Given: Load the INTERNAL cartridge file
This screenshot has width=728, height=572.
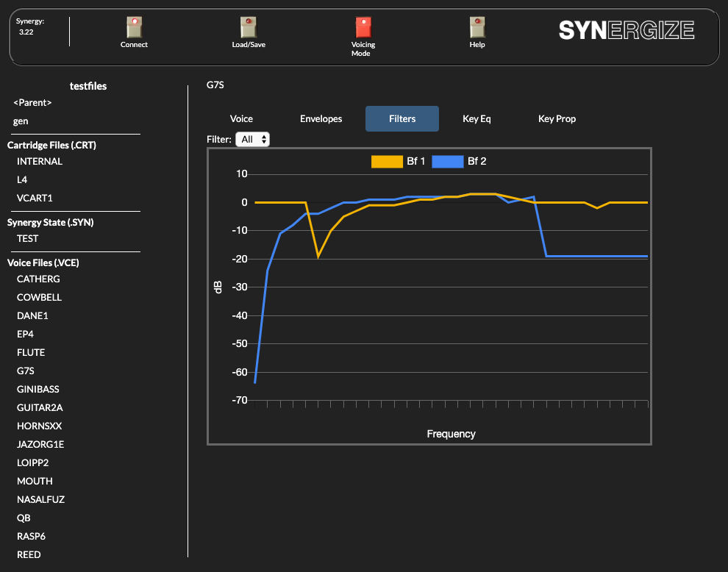Looking at the screenshot, I should (x=40, y=162).
